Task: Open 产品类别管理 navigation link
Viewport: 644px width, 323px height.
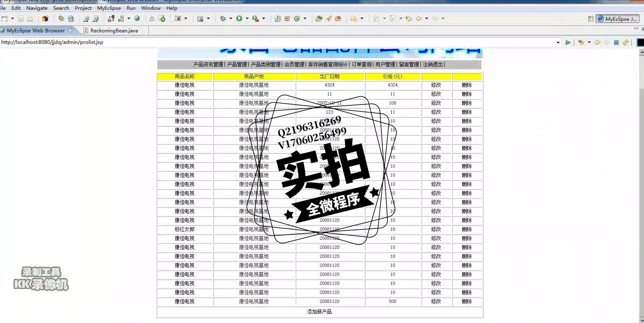Action: 266,64
